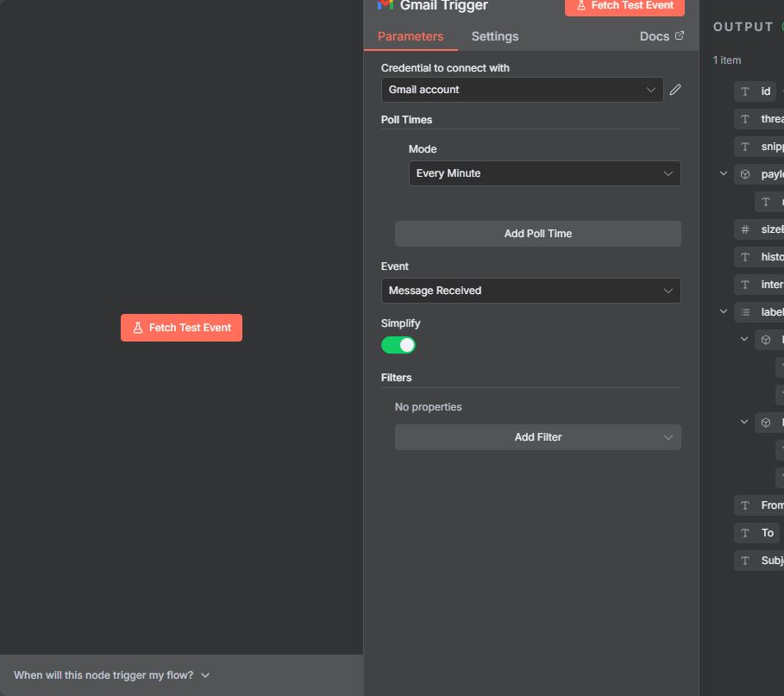Expand 'When will this node trigger my flow?'
The width and height of the screenshot is (784, 696).
point(111,675)
